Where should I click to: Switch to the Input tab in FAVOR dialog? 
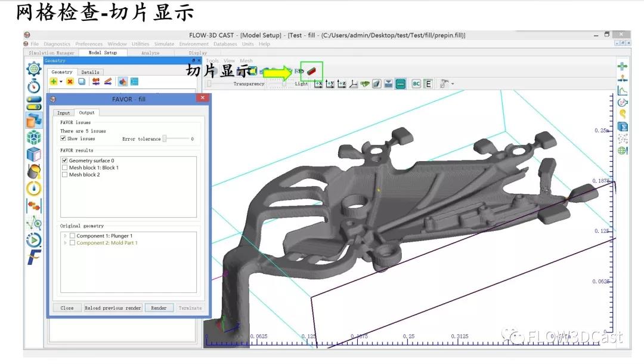coord(63,113)
